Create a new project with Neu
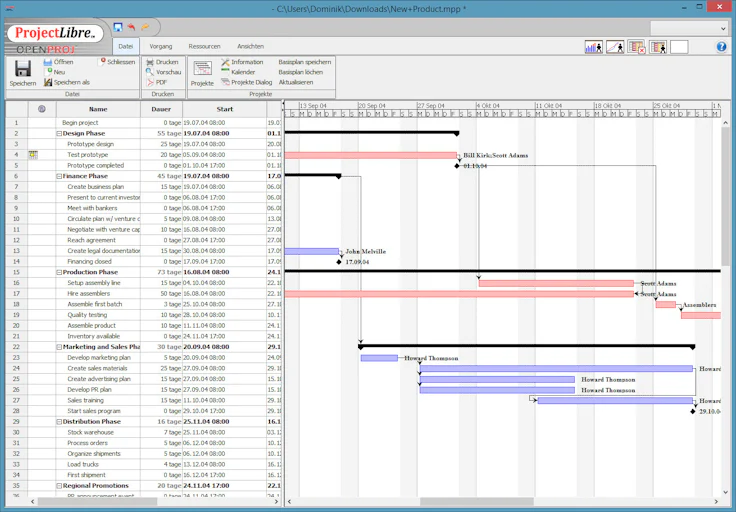This screenshot has height=512, width=736. click(x=54, y=72)
